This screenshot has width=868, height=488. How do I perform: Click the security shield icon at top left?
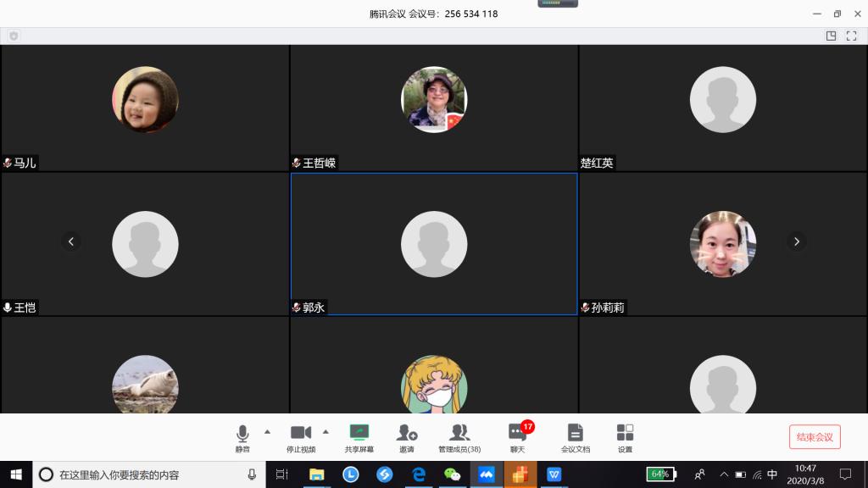click(14, 36)
